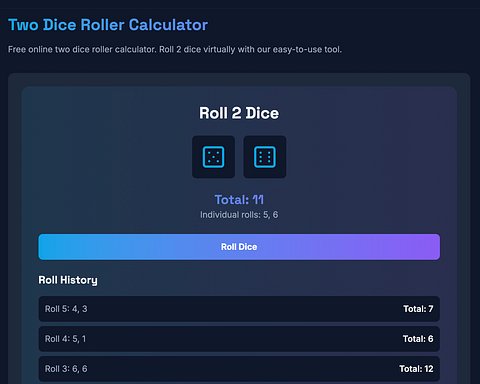The width and height of the screenshot is (480, 384).
Task: Select the 'Roll 4: 5, 1' history entry
Action: [239, 339]
